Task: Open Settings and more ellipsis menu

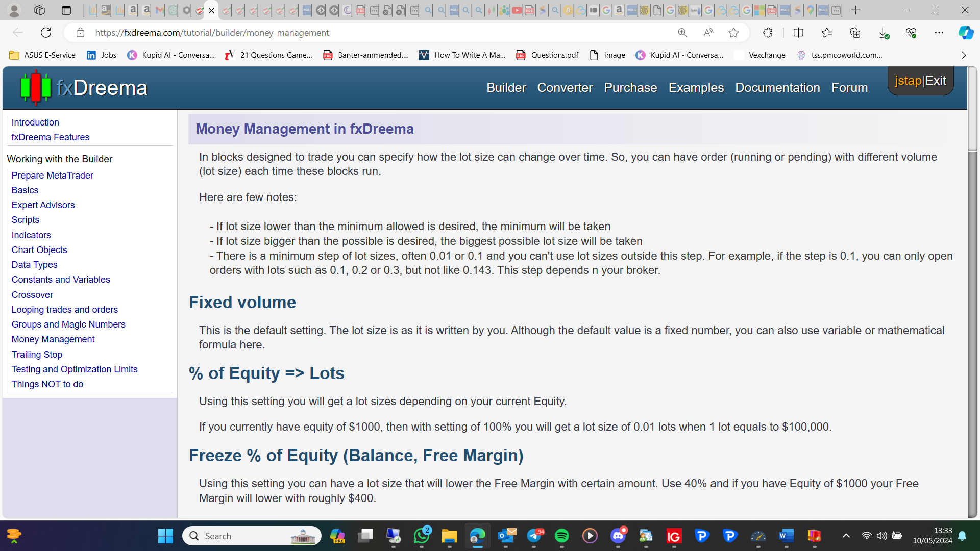Action: click(939, 33)
